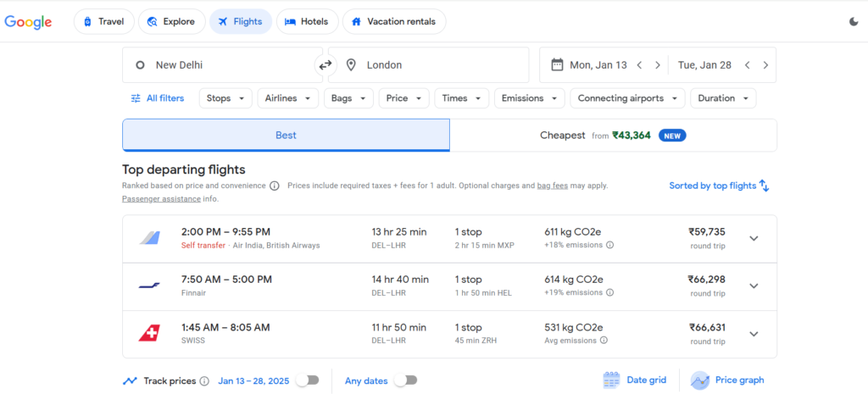Click the 1:45 AM – 8:05 AM flight time
The height and width of the screenshot is (405, 868).
tap(225, 327)
